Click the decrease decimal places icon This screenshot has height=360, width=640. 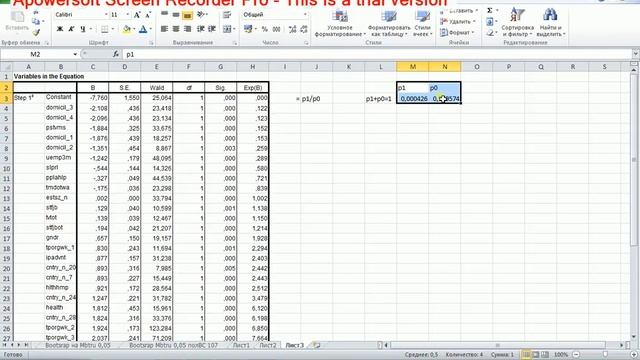304,29
